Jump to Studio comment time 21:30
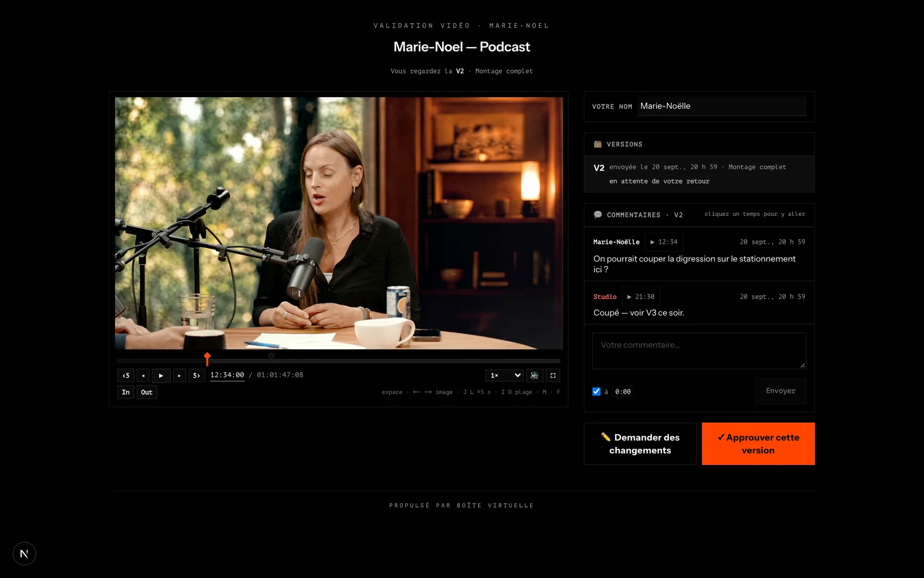This screenshot has width=924, height=578. point(641,297)
